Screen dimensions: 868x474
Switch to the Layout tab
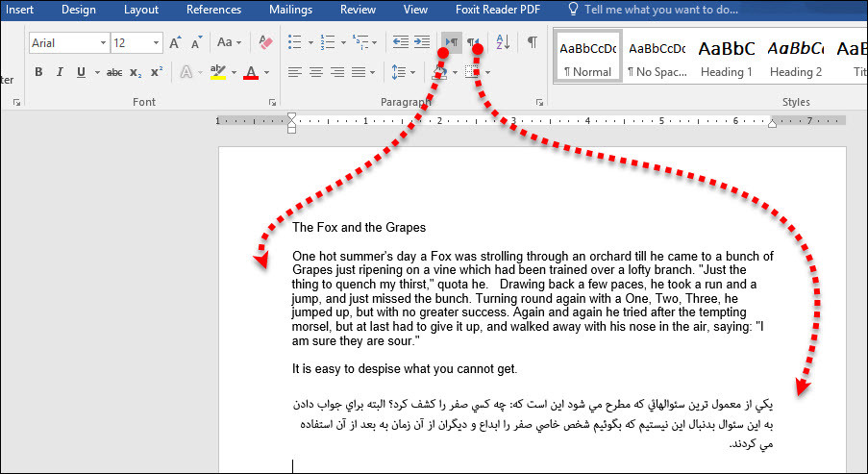pos(141,10)
